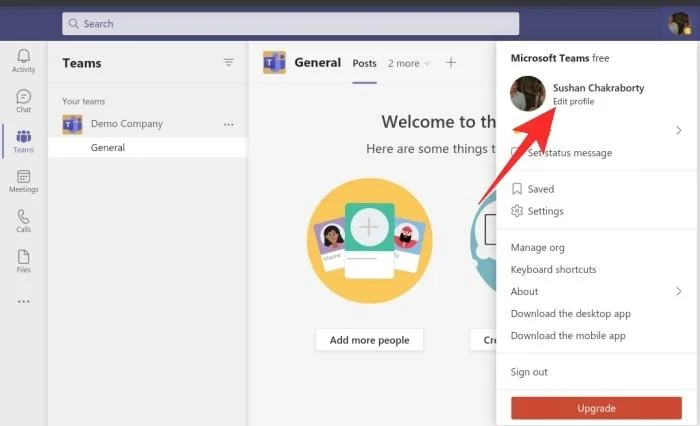Click inside the Search field
Image resolution: width=700 pixels, height=426 pixels.
tap(291, 24)
